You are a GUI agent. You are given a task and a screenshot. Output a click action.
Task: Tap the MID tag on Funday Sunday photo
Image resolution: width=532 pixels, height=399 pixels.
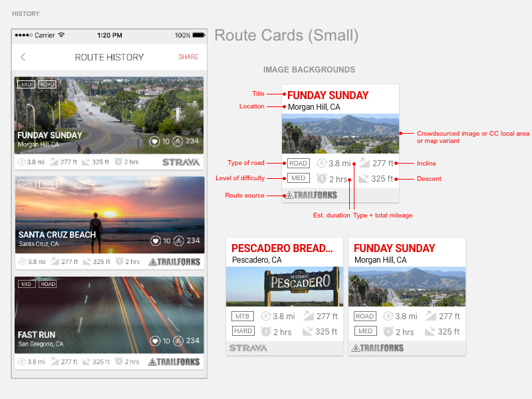pyautogui.click(x=26, y=84)
